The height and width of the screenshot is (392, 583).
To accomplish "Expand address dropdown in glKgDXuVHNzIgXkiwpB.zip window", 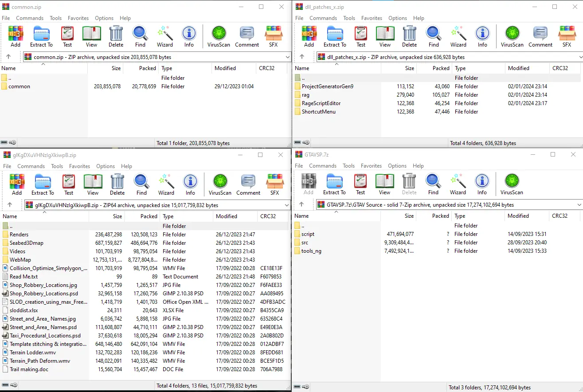I will click(286, 205).
